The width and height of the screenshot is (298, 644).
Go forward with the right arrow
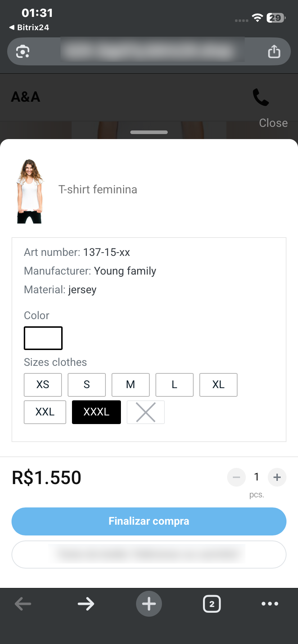pos(86,604)
